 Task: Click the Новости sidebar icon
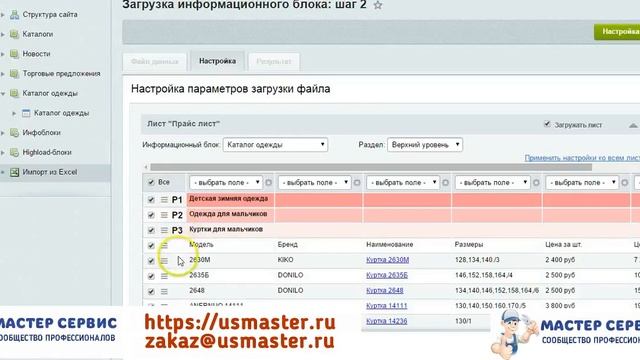click(15, 54)
